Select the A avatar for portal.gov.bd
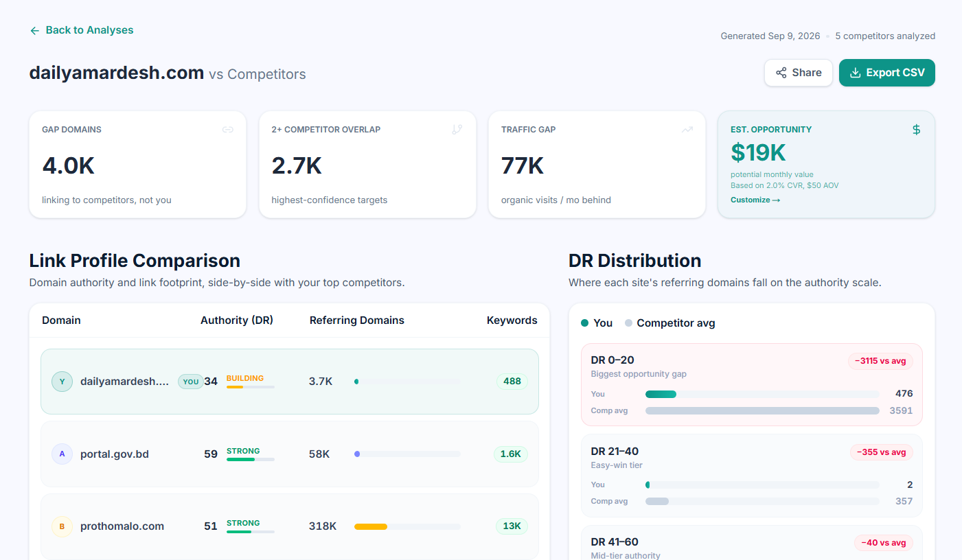 (62, 454)
